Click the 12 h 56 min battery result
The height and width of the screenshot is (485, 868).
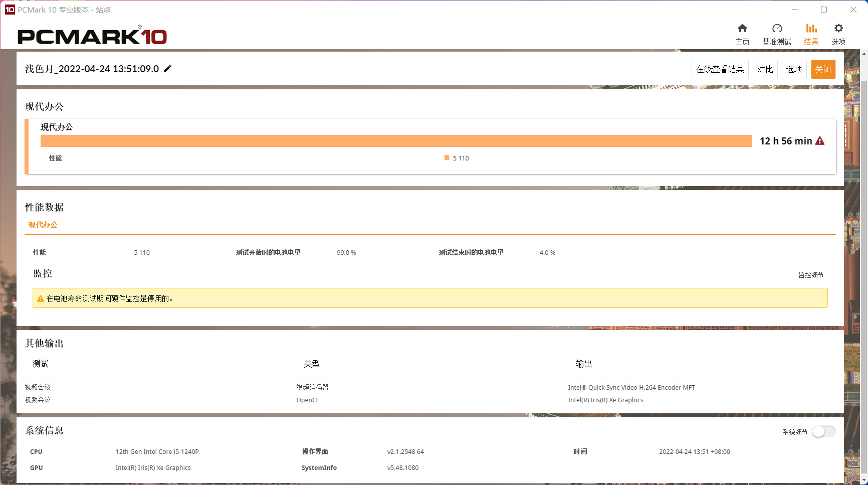tap(786, 141)
